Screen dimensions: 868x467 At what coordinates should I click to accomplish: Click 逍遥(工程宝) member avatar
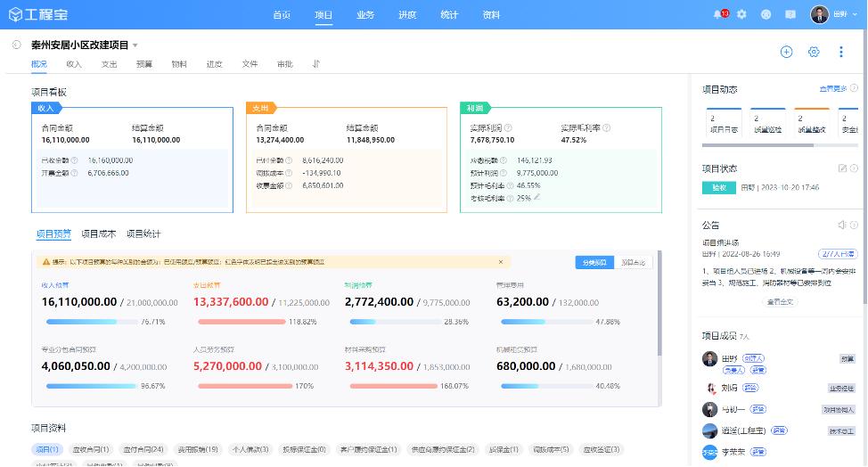point(709,430)
